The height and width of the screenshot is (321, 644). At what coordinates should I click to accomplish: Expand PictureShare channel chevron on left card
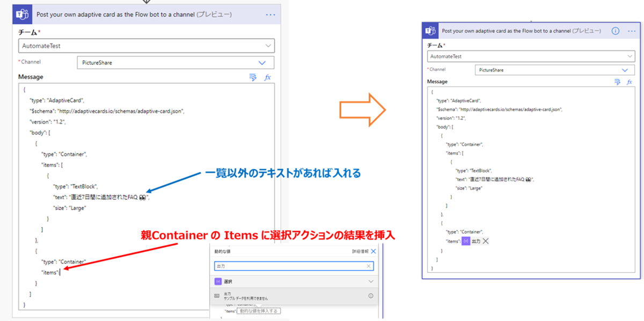coord(262,63)
